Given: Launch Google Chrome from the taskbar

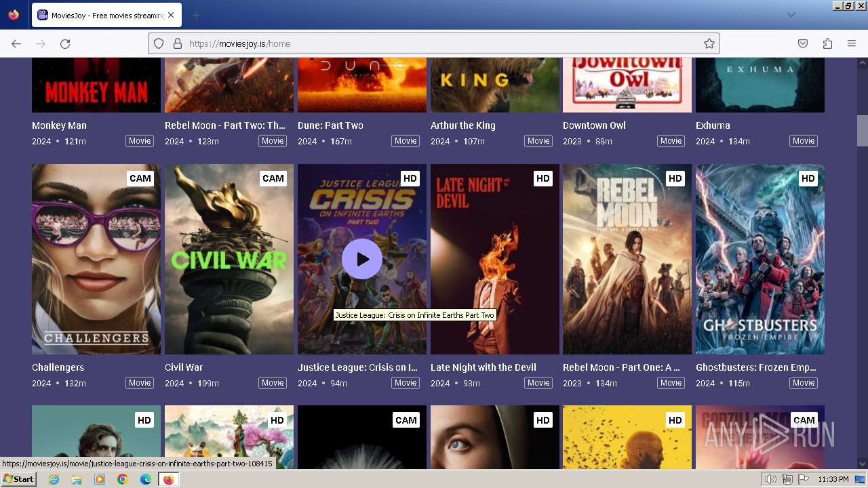Looking at the screenshot, I should coord(123,479).
